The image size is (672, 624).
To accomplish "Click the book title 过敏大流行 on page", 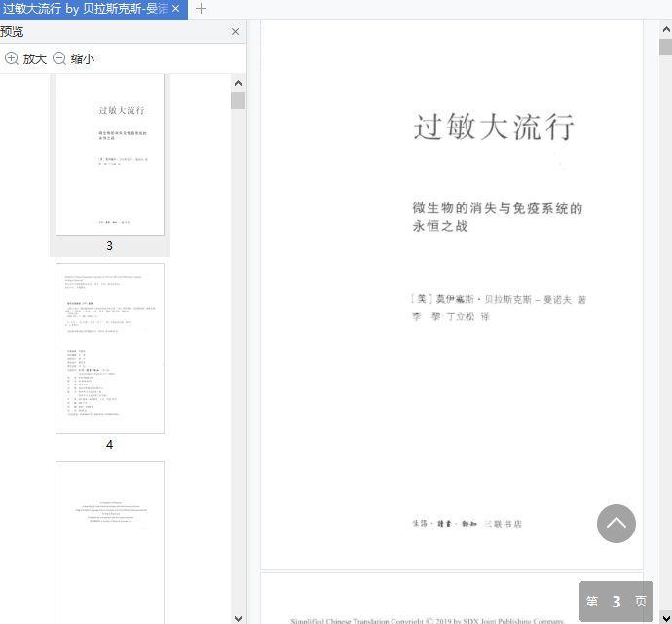I will [x=494, y=128].
